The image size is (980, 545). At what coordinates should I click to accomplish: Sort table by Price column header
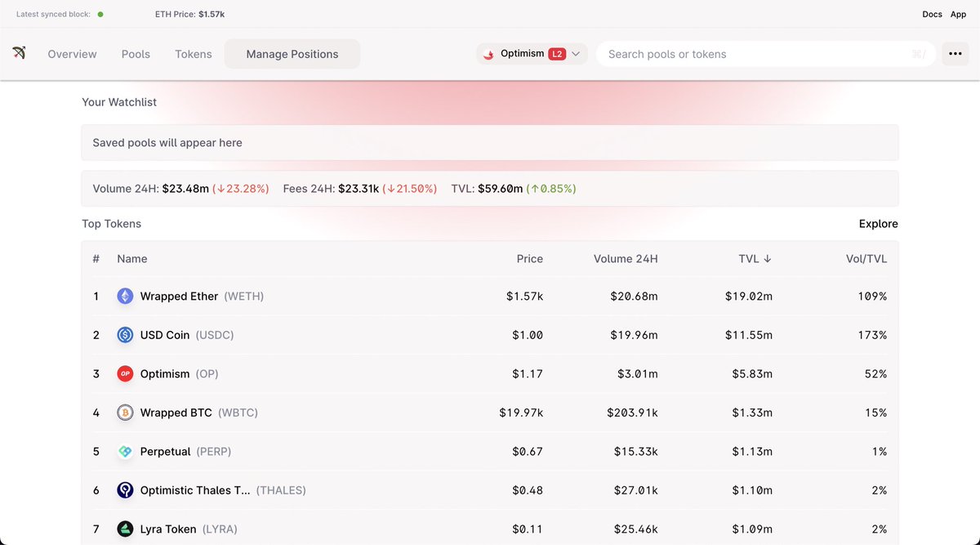(x=530, y=258)
